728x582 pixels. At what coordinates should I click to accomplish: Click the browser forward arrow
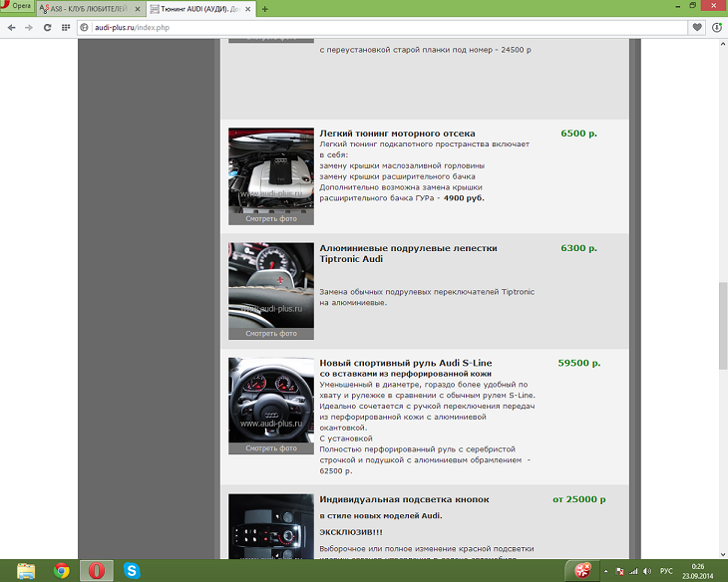click(x=29, y=27)
